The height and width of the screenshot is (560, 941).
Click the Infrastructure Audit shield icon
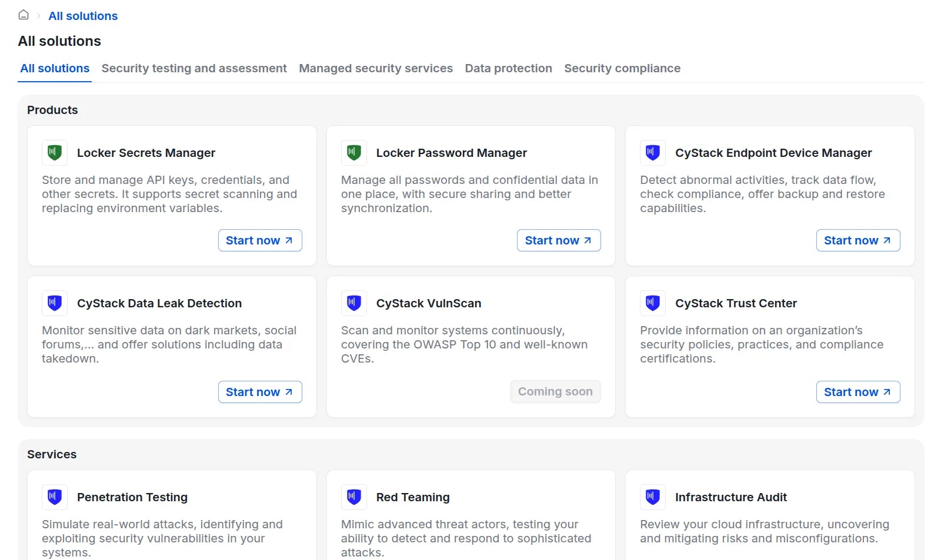(x=653, y=497)
